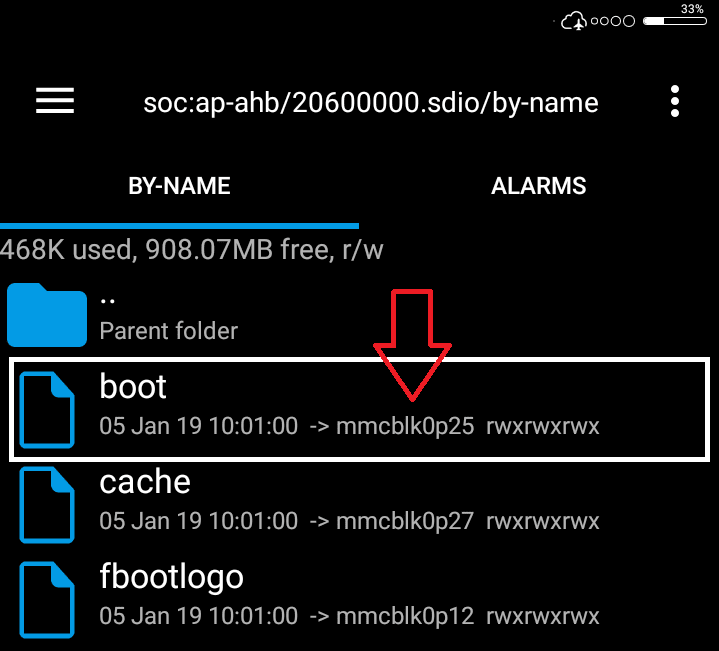
Task: Select the boot file icon
Action: click(x=47, y=409)
